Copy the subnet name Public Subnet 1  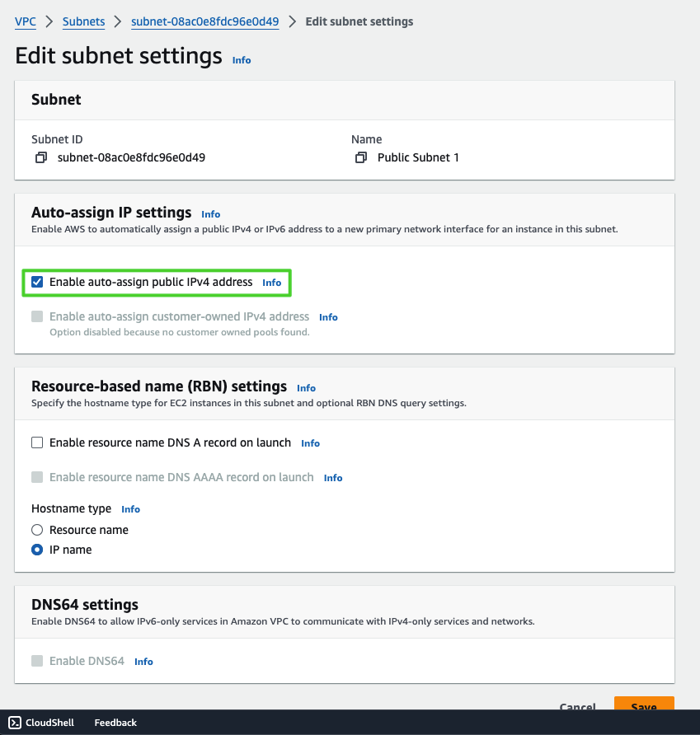click(x=360, y=157)
